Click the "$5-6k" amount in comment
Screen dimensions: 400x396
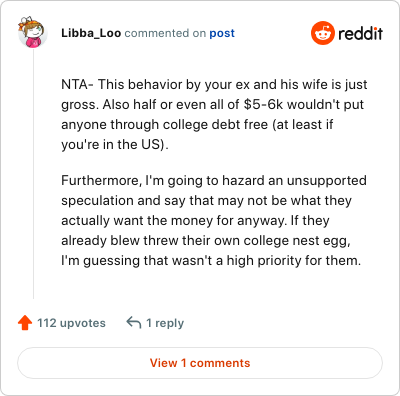263,104
